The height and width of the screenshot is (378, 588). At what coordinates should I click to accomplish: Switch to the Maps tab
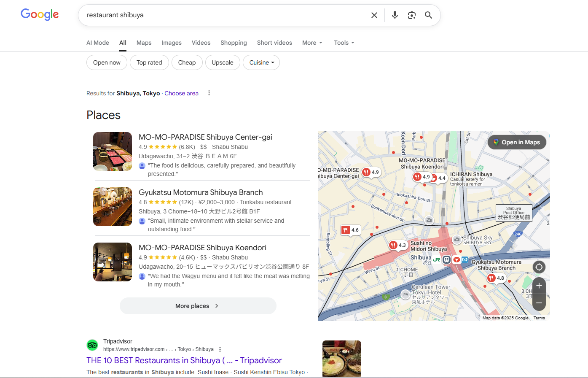(144, 43)
